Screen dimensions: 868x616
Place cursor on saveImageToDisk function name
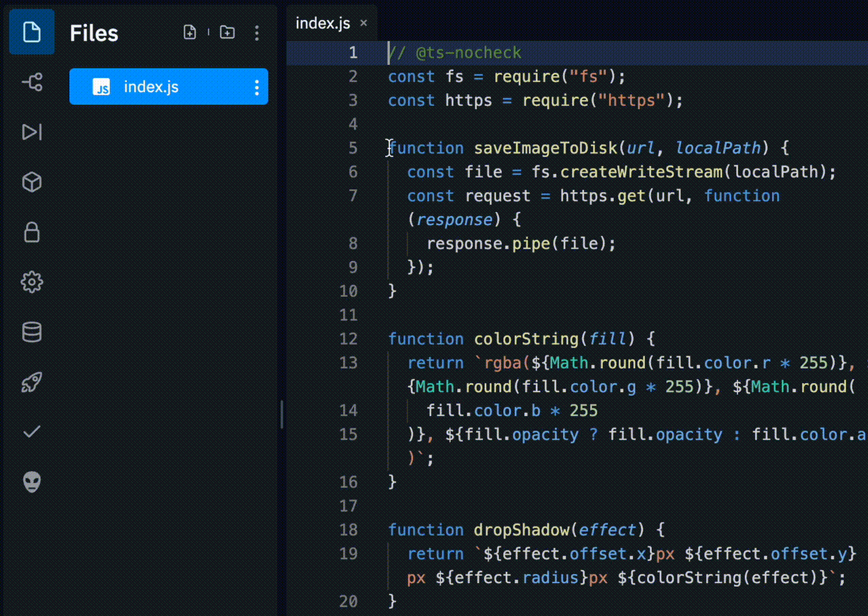(x=545, y=148)
